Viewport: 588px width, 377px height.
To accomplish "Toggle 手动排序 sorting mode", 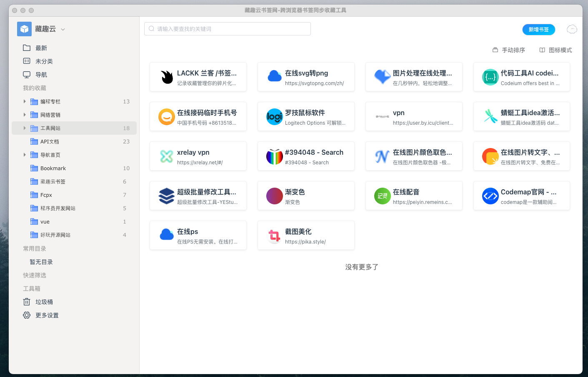I will click(508, 50).
